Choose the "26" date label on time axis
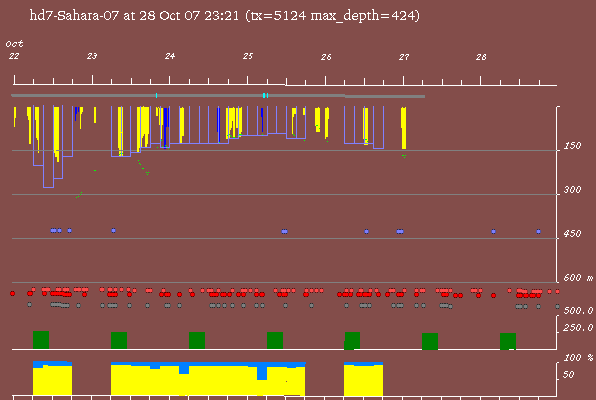Screen dimensions: 596x400 (x=326, y=57)
